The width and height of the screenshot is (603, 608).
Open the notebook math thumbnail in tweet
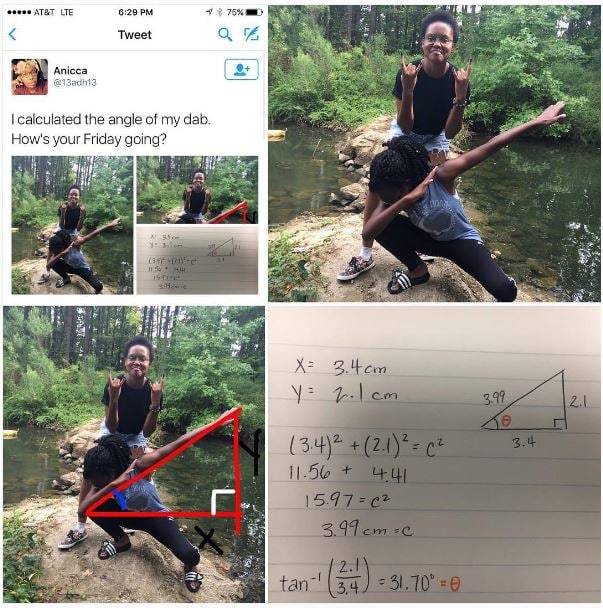pos(197,260)
